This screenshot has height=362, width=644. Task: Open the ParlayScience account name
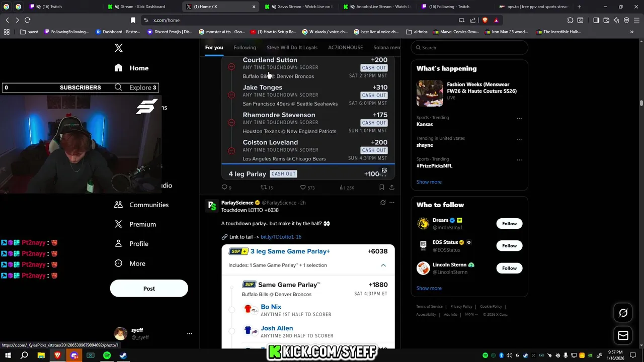click(x=237, y=203)
